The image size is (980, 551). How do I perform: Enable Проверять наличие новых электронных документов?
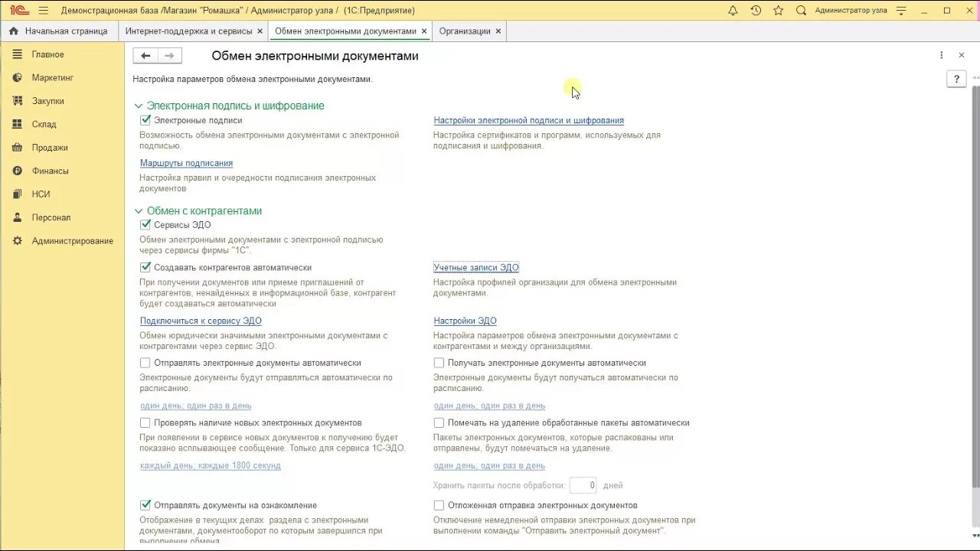click(145, 422)
